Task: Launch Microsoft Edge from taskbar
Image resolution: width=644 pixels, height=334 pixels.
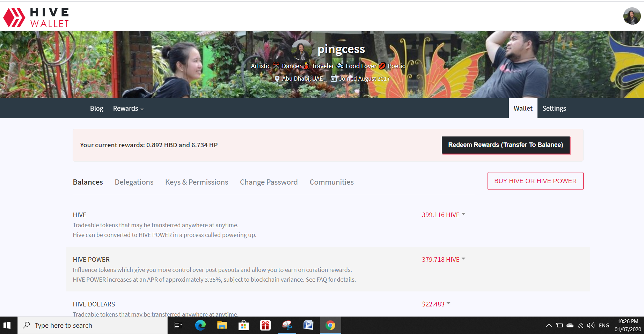Action: (200, 325)
